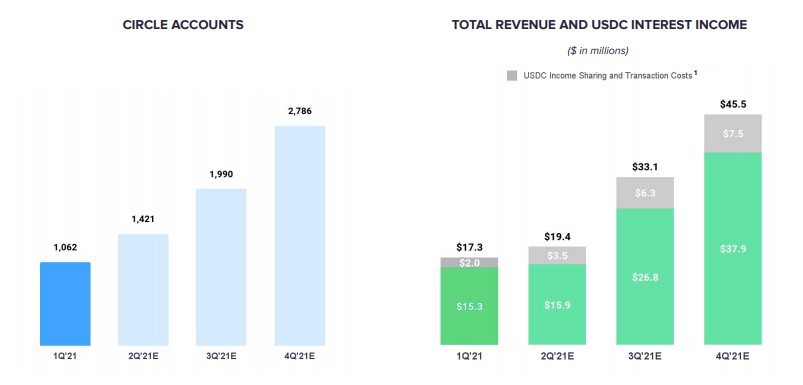
Task: Click the $45.5 total revenue label
Action: [733, 104]
